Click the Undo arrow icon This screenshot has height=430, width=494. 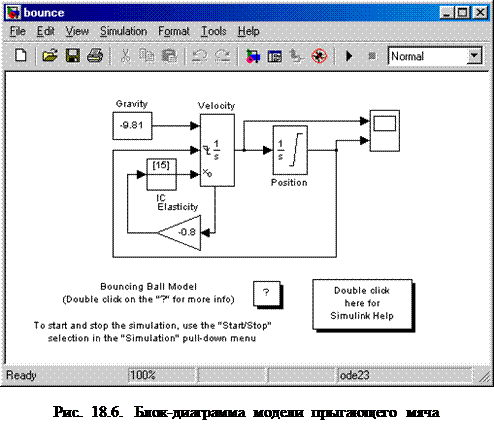(199, 55)
